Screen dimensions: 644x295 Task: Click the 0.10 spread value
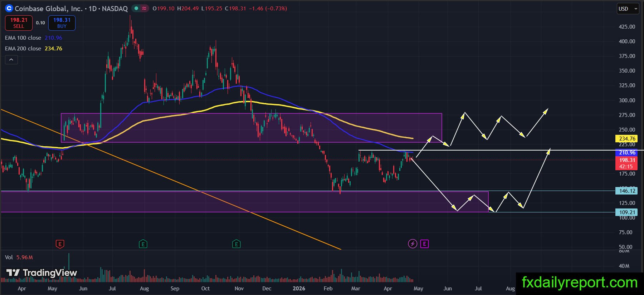40,23
